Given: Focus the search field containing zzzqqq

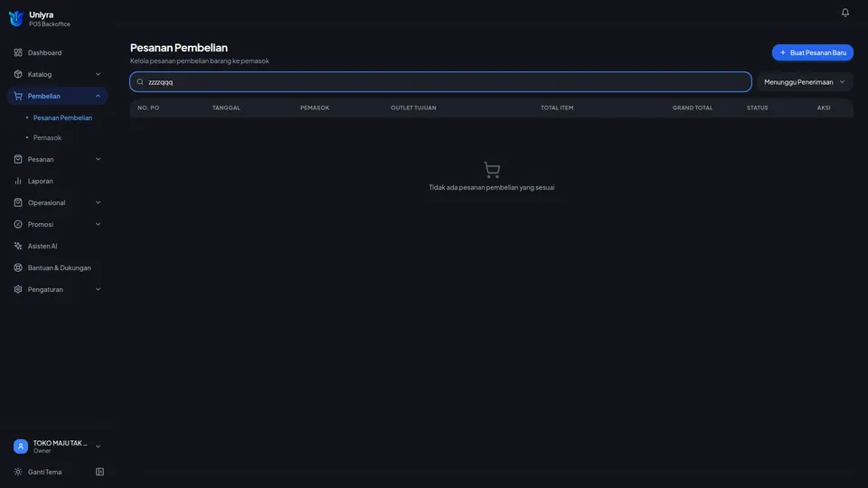Looking at the screenshot, I should pos(440,82).
